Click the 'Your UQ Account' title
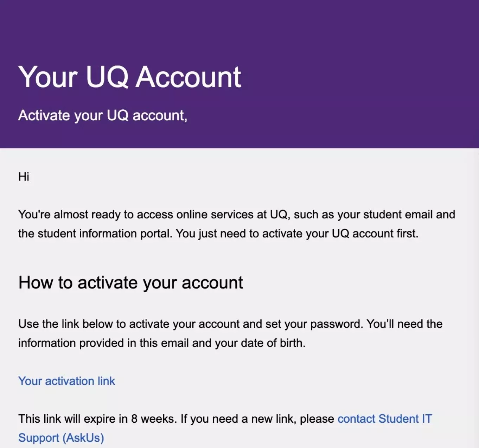The width and height of the screenshot is (479, 448). click(x=130, y=77)
